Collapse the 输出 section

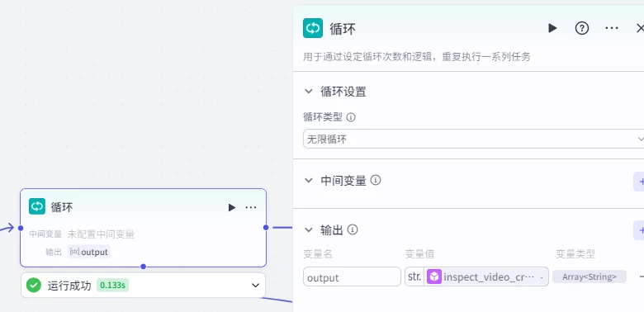[309, 230]
